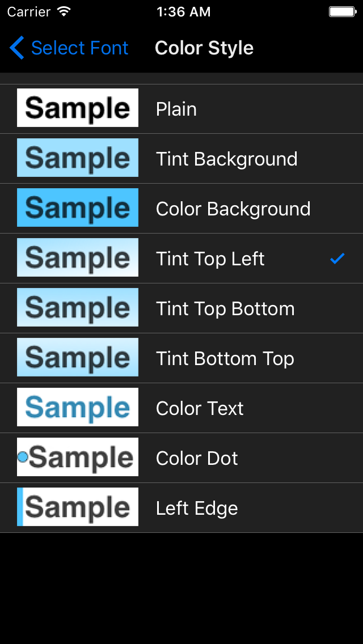Tap the Tint Bottom Top sample preview
Screen dimensions: 363x644
click(78, 357)
